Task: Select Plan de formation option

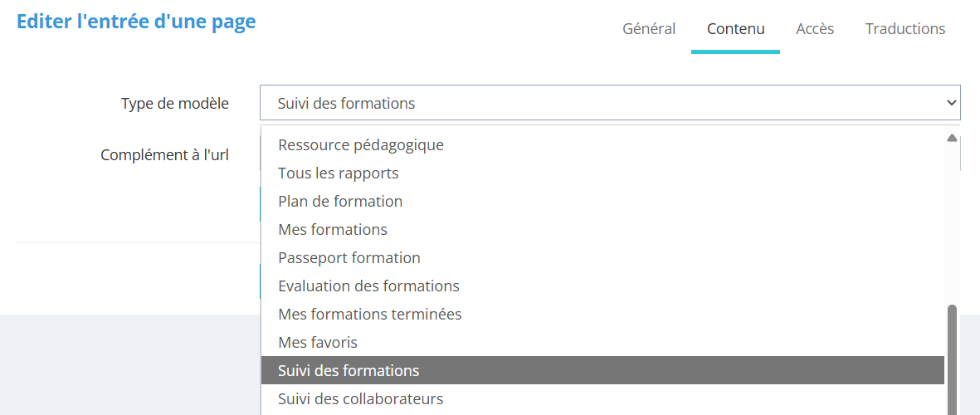Action: point(340,202)
